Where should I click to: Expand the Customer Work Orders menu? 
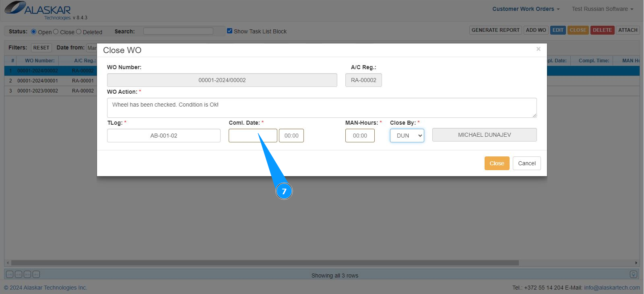click(x=526, y=9)
